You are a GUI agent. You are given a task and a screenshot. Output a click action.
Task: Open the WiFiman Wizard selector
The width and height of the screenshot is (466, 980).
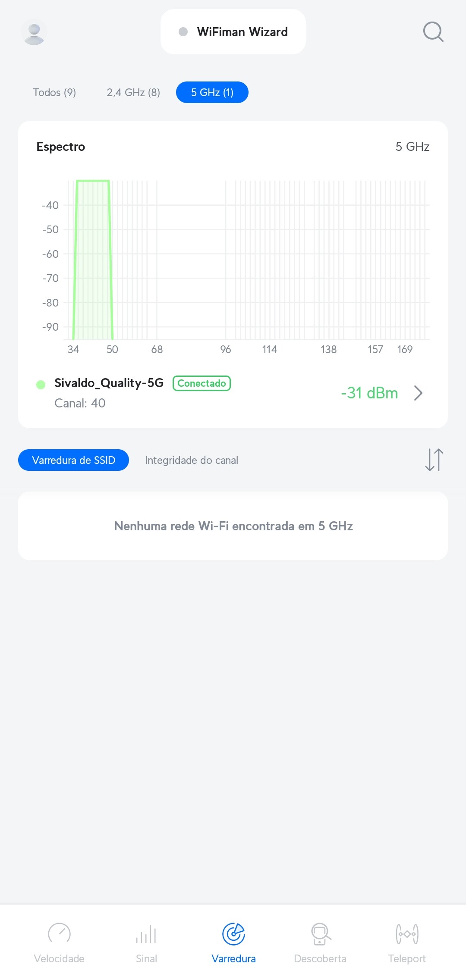click(x=233, y=32)
